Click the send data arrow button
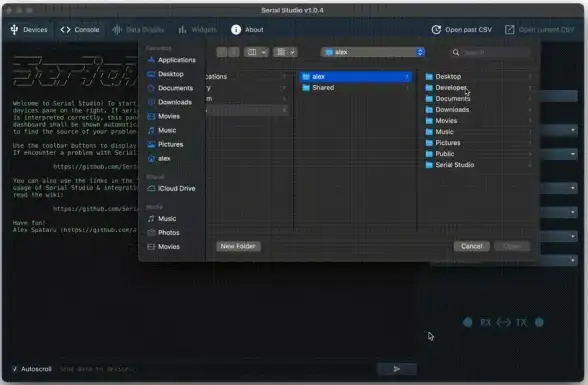The height and width of the screenshot is (385, 588). [396, 369]
